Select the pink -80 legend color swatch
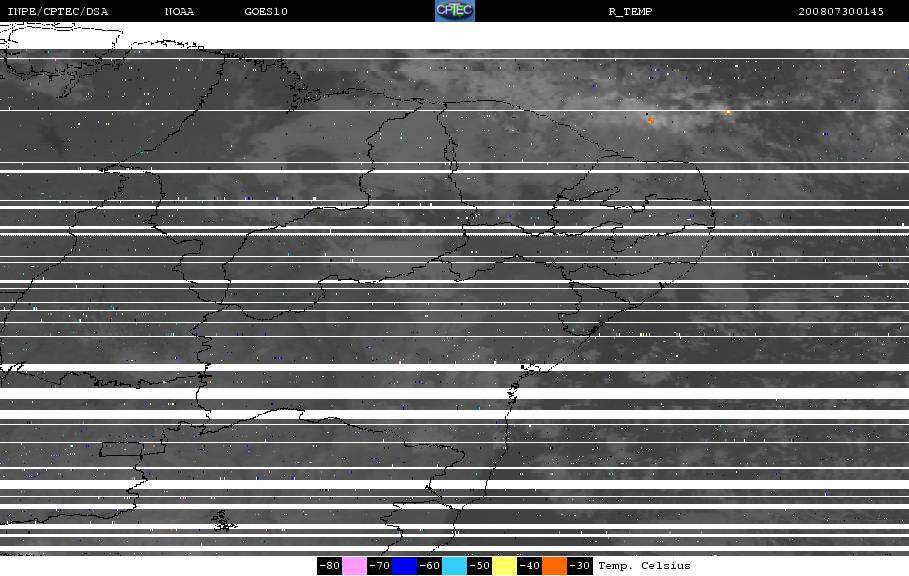Image resolution: width=909 pixels, height=576 pixels. click(354, 566)
